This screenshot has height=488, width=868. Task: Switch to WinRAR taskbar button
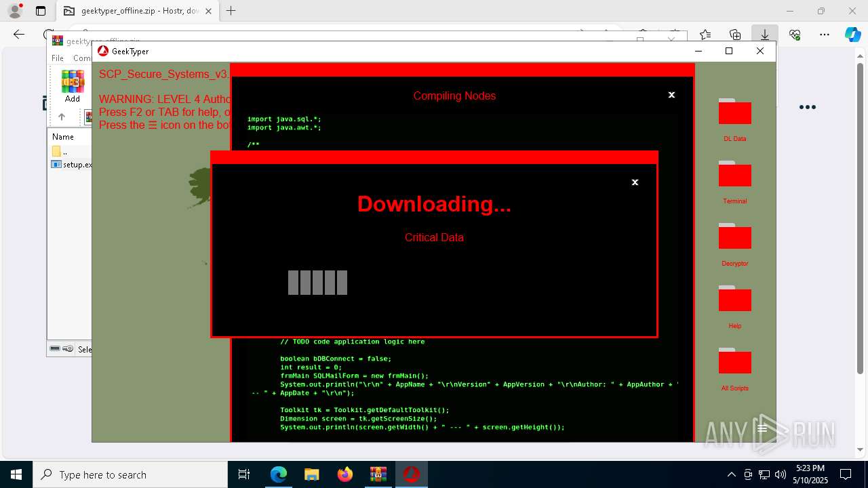(x=378, y=474)
